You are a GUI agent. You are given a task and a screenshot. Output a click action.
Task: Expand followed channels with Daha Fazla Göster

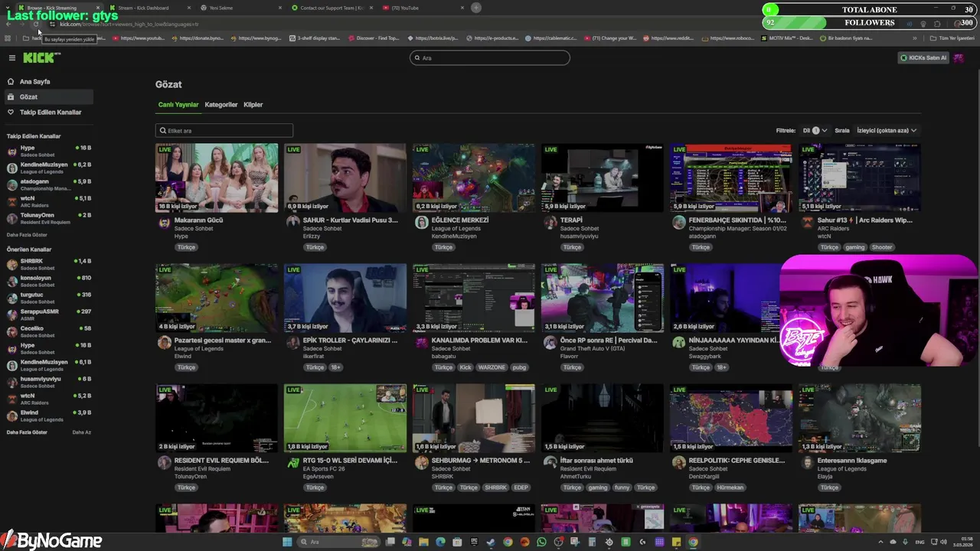27,235
